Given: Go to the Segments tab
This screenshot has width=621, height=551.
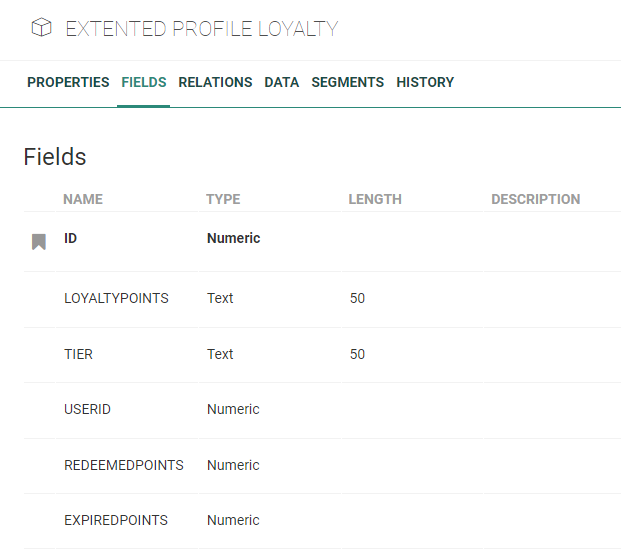Looking at the screenshot, I should click(x=347, y=82).
